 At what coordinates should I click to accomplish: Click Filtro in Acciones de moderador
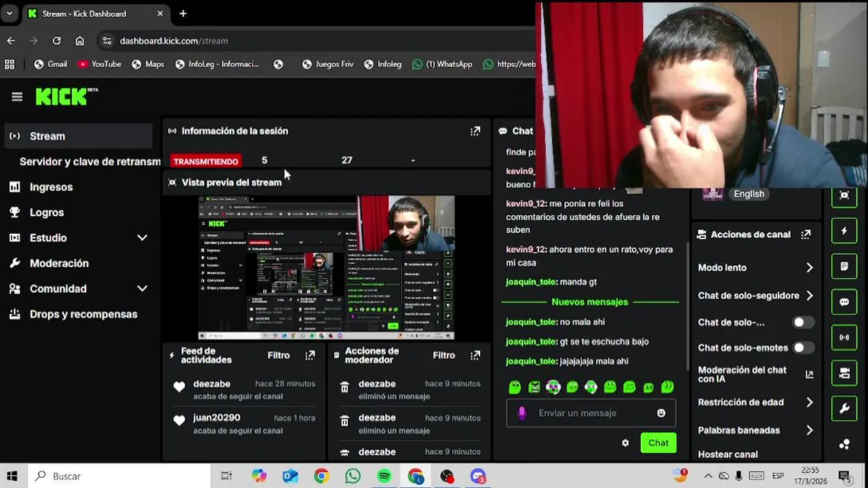(x=444, y=355)
